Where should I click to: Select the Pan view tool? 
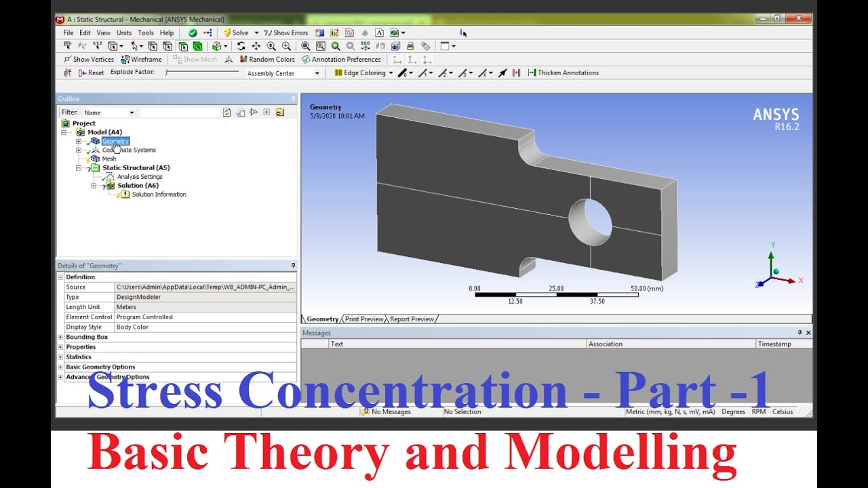(256, 46)
